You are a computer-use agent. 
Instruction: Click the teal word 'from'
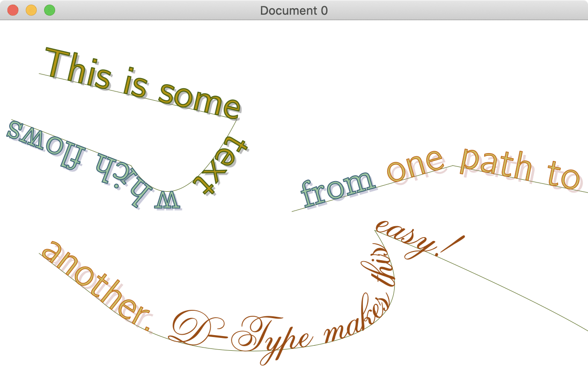[x=337, y=188]
